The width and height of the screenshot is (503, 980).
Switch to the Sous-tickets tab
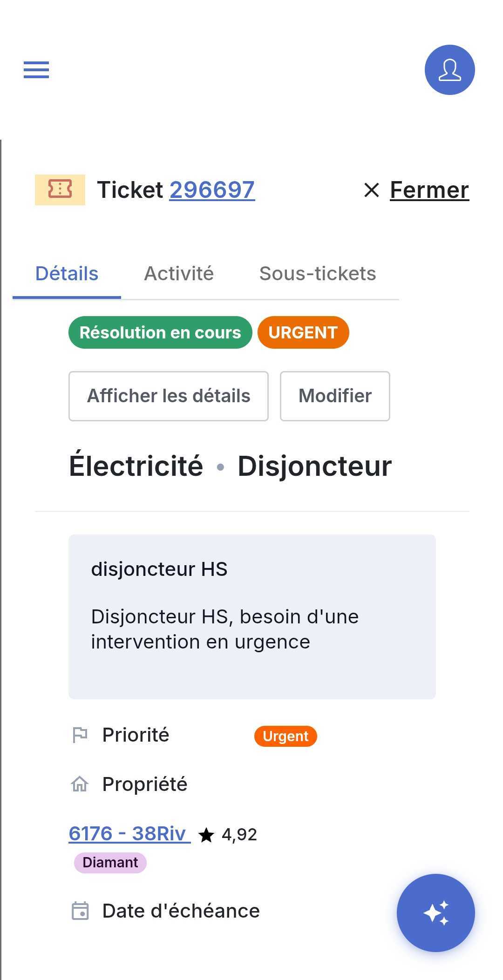(318, 273)
